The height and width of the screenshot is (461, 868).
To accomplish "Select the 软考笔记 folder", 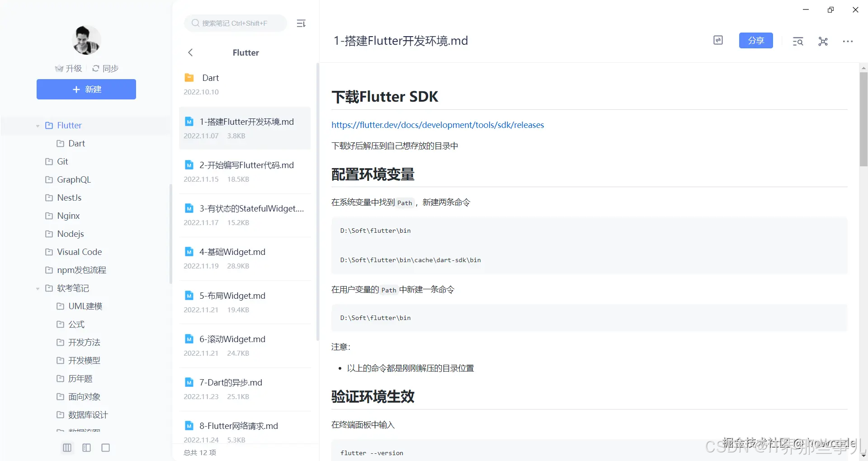I will point(73,288).
